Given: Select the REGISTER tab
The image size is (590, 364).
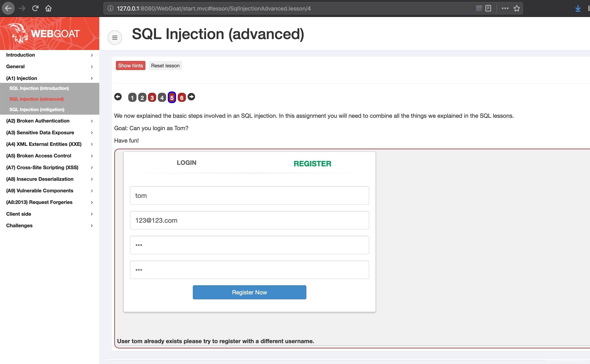Looking at the screenshot, I should (x=312, y=164).
